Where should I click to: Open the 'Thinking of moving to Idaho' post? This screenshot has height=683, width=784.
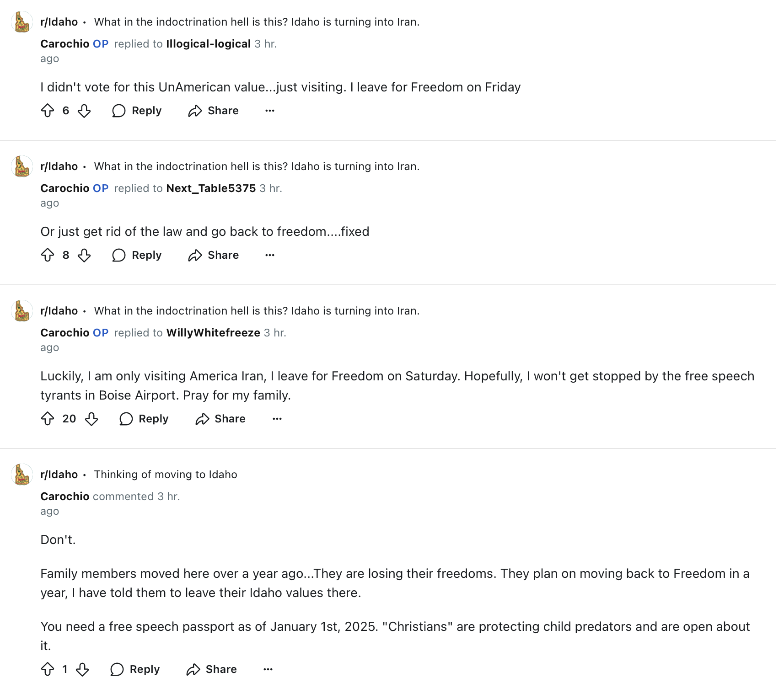[x=166, y=475]
